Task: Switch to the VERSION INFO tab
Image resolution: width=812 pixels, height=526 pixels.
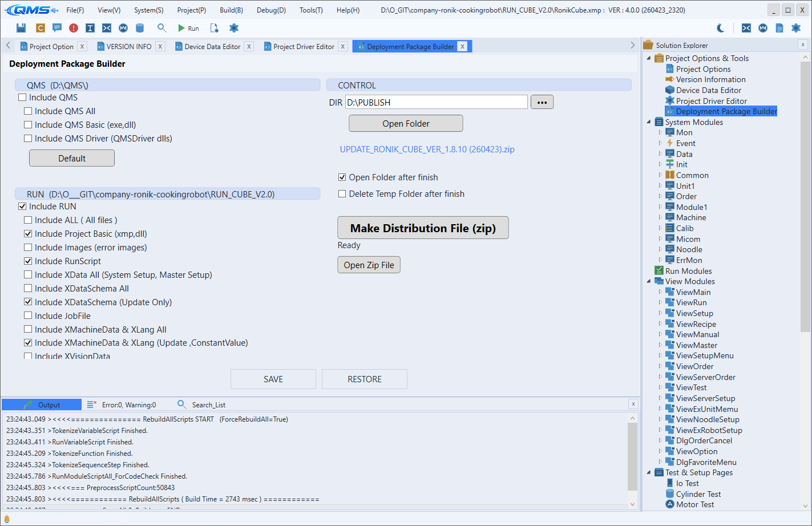Action: 129,47
